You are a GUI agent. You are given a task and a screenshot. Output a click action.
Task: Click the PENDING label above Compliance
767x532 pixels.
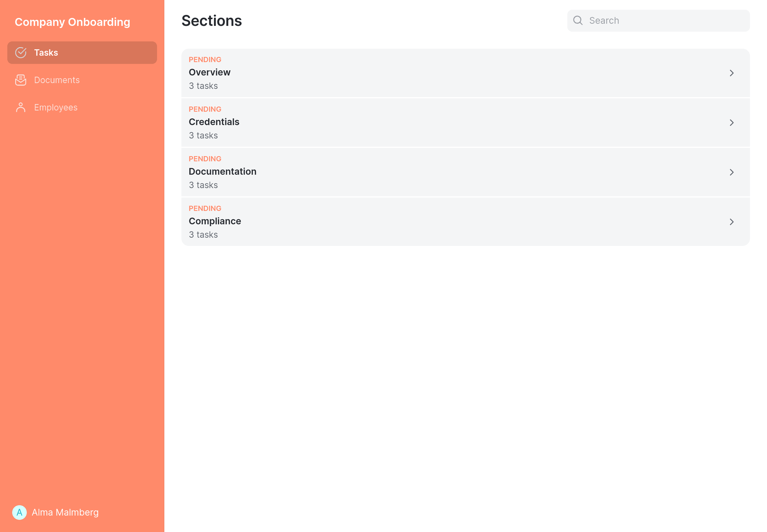205,209
